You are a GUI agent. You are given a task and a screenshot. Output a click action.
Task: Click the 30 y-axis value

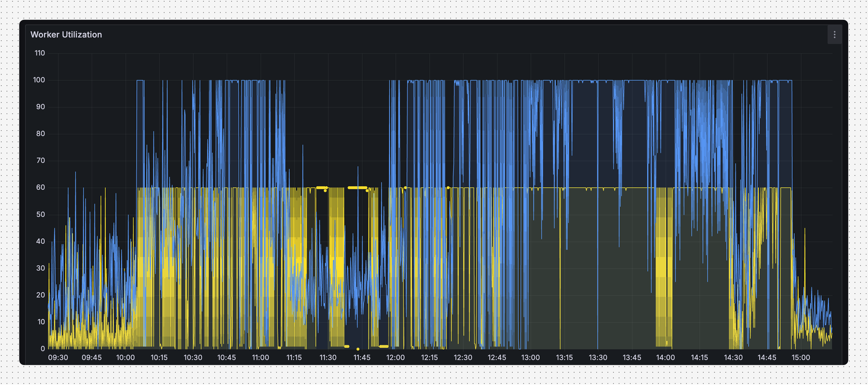[41, 268]
